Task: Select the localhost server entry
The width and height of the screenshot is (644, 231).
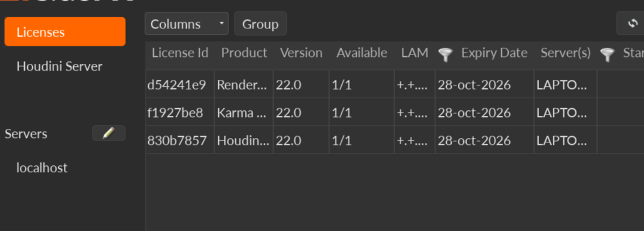Action: pyautogui.click(x=42, y=168)
